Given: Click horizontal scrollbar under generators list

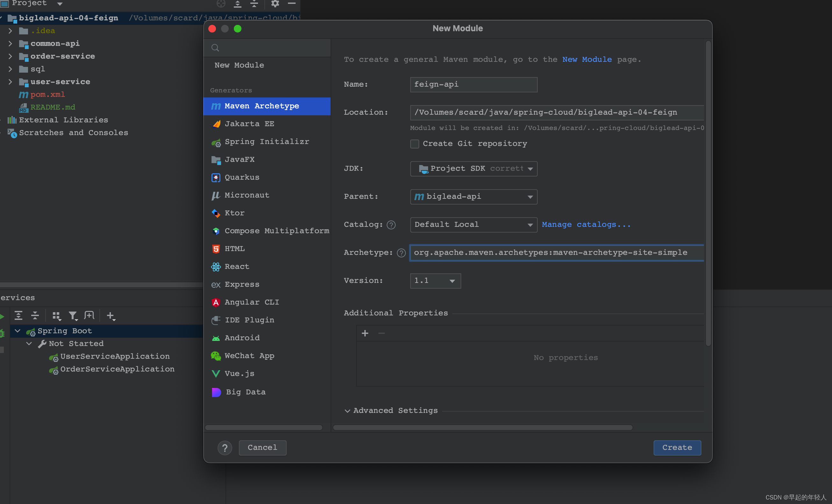Looking at the screenshot, I should click(x=264, y=428).
